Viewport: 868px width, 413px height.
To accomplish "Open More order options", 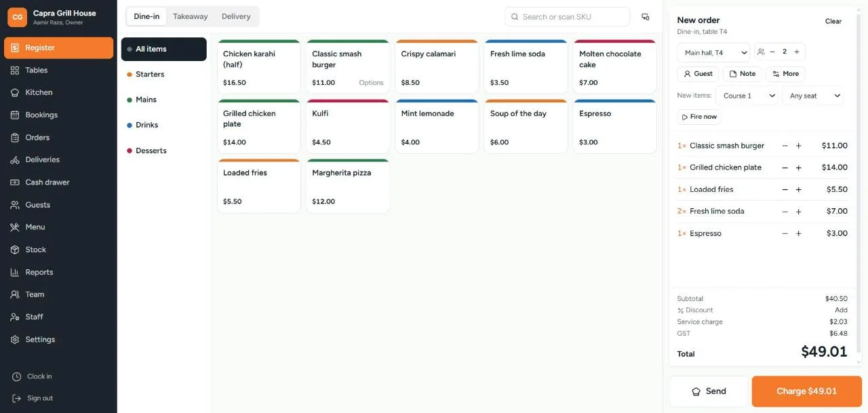I will (x=785, y=74).
